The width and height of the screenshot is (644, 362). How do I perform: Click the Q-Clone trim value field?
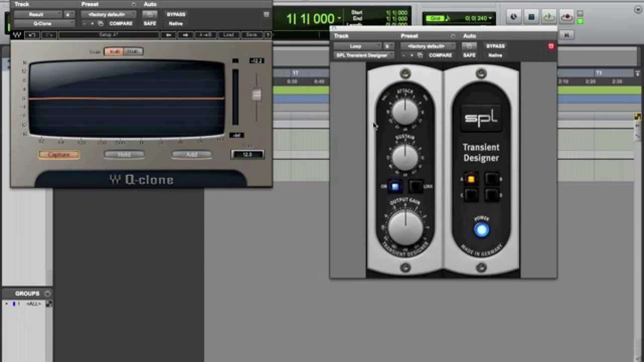[248, 154]
